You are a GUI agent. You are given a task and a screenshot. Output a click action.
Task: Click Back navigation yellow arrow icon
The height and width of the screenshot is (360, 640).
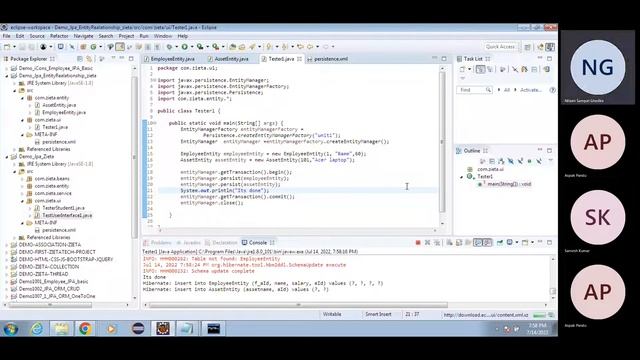coord(310,47)
